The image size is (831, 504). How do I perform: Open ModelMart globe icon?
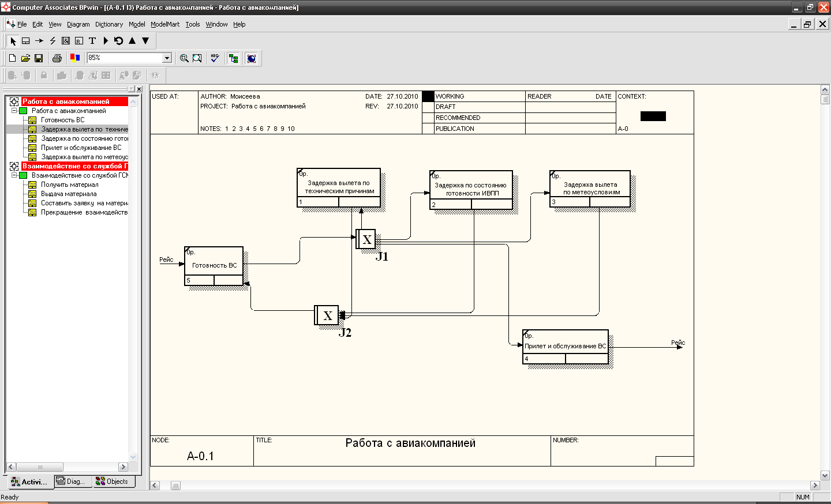[251, 58]
